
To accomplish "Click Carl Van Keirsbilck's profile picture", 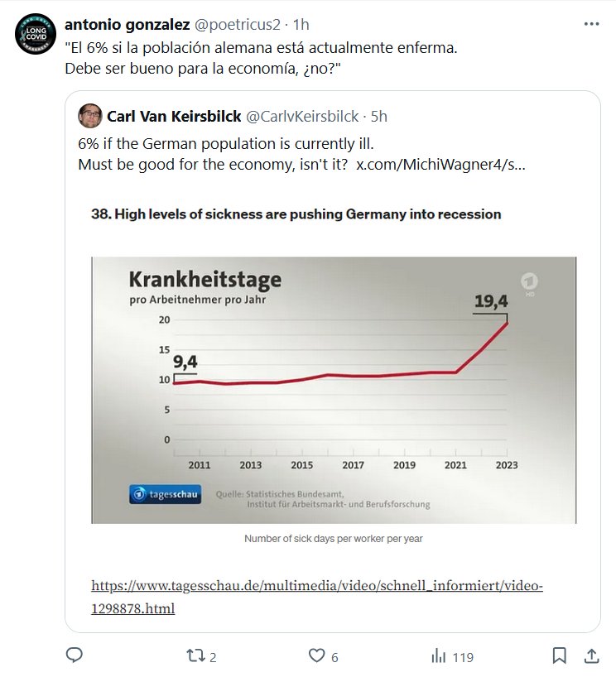I will (x=89, y=117).
